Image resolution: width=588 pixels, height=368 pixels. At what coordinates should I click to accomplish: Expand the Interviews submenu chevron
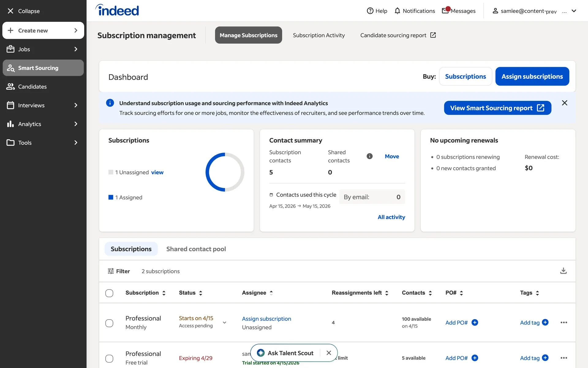point(76,105)
